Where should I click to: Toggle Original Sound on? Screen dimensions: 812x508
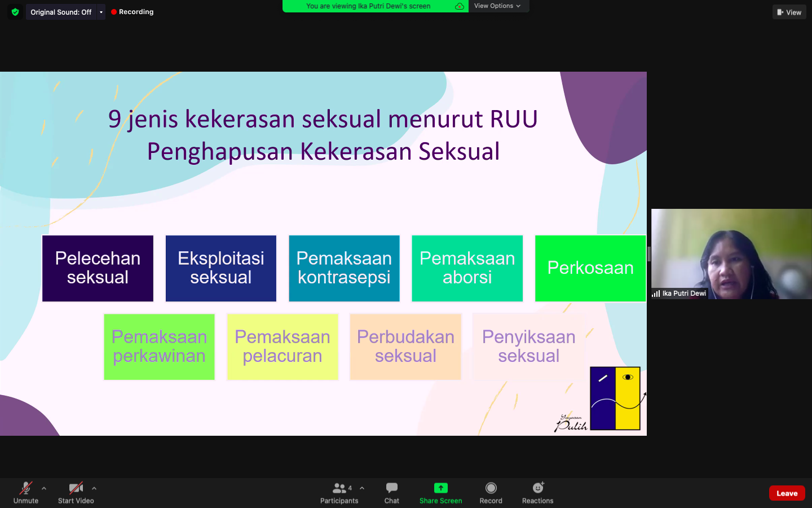[61, 11]
